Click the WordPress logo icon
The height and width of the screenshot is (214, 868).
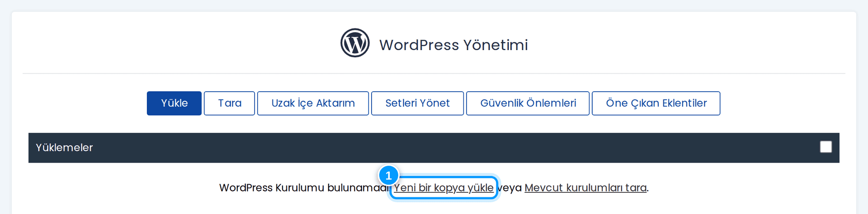click(355, 43)
